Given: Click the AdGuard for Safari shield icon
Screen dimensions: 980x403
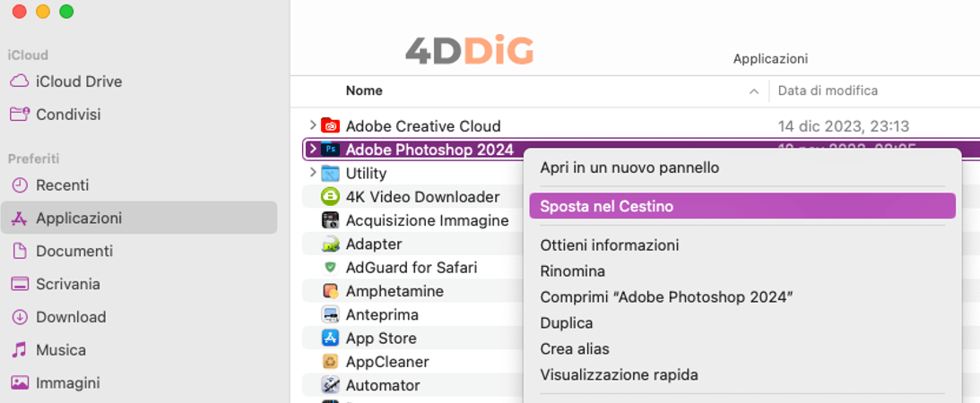Looking at the screenshot, I should 329,268.
